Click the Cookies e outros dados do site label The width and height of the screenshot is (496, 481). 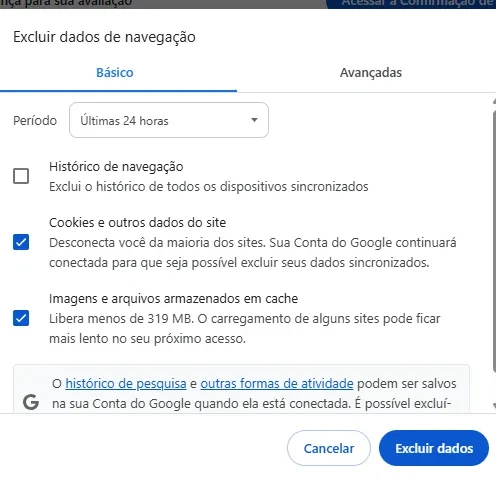point(137,222)
